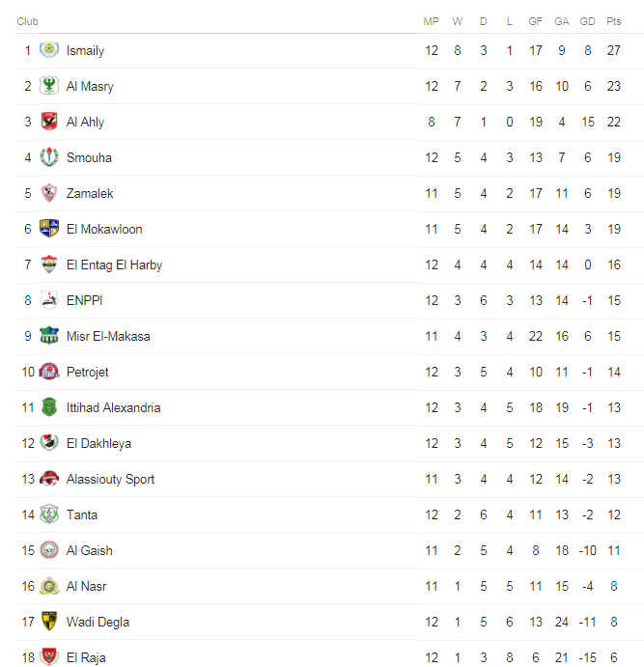Click the Pts column header
Image resolution: width=644 pixels, height=667 pixels.
pos(613,21)
